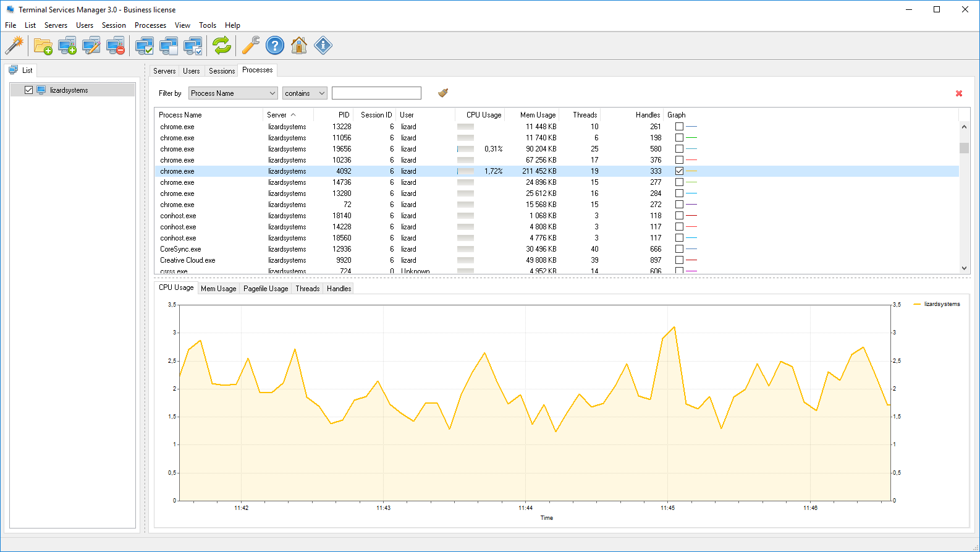Open the Processes menu
This screenshot has width=980, height=552.
(150, 25)
